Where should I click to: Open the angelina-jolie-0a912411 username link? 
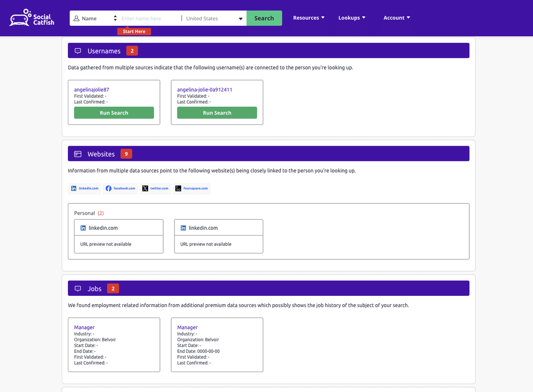click(x=204, y=89)
